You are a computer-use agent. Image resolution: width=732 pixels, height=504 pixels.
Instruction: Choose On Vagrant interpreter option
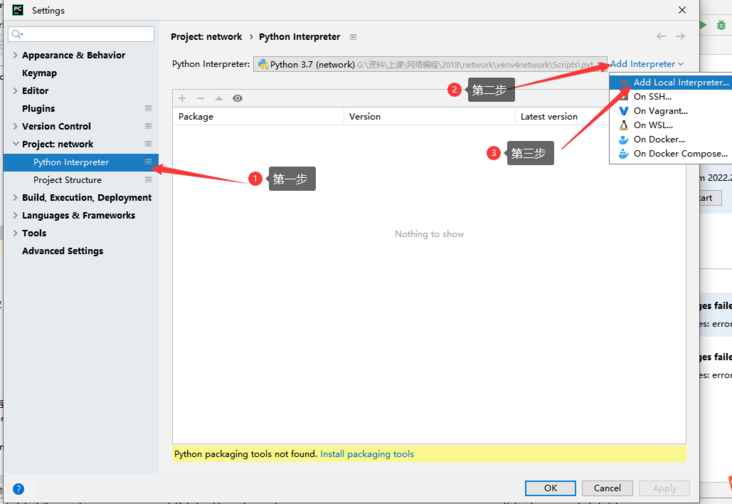(x=671, y=111)
